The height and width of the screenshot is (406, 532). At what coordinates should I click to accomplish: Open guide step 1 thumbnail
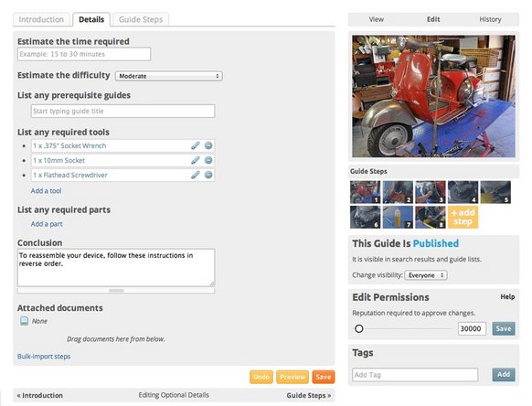pos(365,192)
